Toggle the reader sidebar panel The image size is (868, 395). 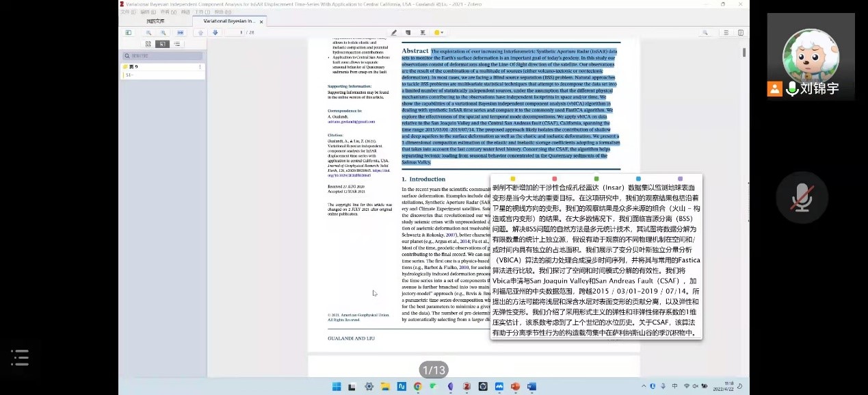pyautogui.click(x=128, y=32)
